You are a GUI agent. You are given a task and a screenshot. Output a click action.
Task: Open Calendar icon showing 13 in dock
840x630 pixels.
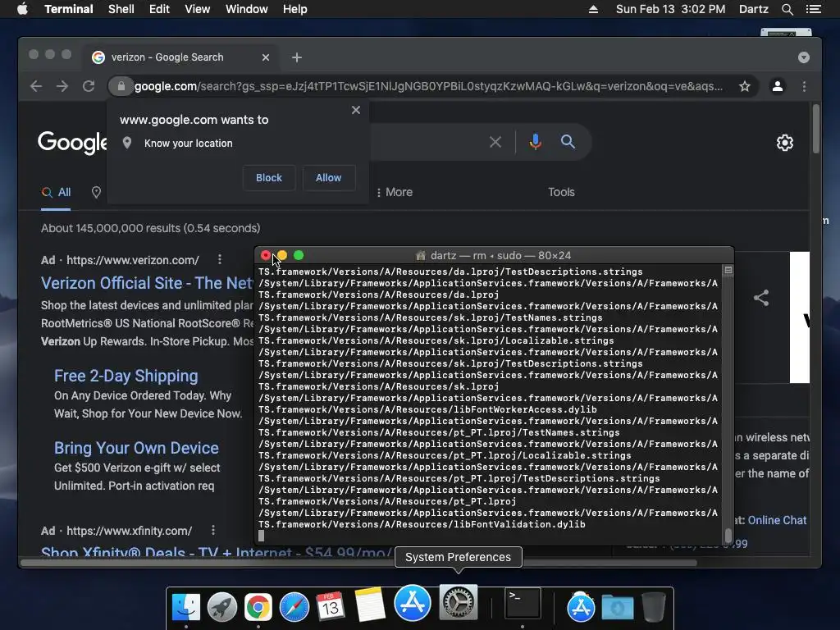tap(330, 607)
